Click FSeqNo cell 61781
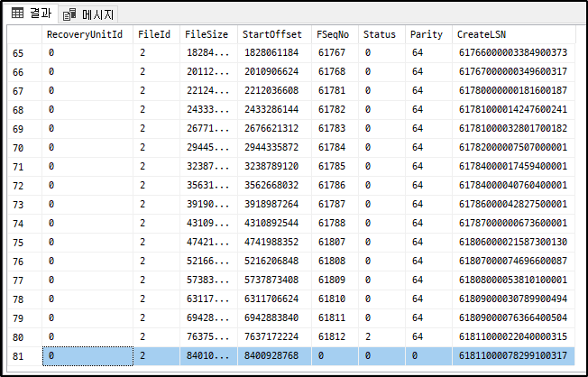The width and height of the screenshot is (588, 377). click(x=335, y=91)
